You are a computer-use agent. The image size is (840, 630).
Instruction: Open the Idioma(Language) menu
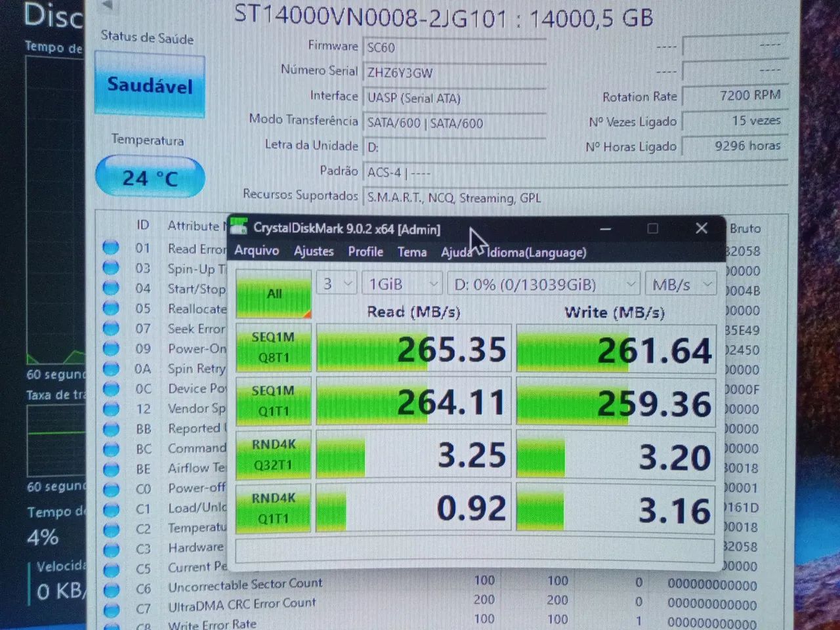coord(537,253)
